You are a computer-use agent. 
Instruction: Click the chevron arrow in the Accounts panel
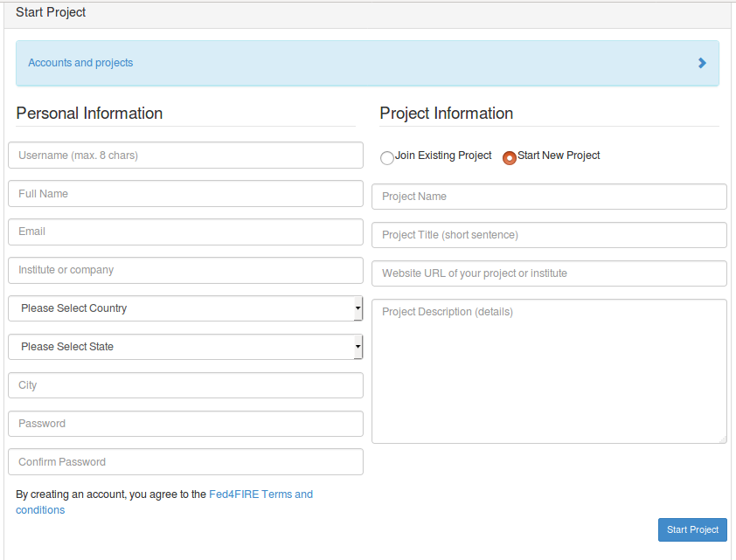click(x=702, y=63)
